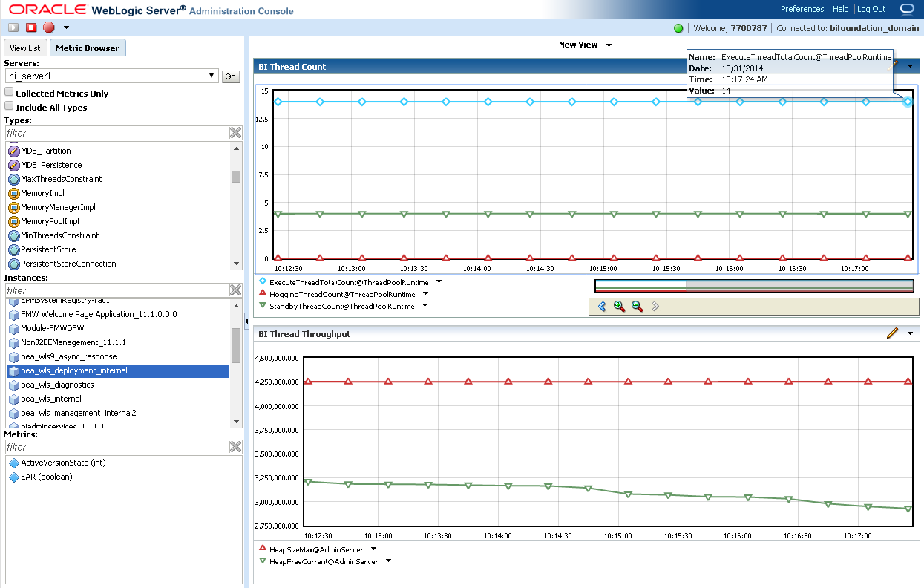Click the Log Out link
The image size is (924, 588).
[x=871, y=9]
